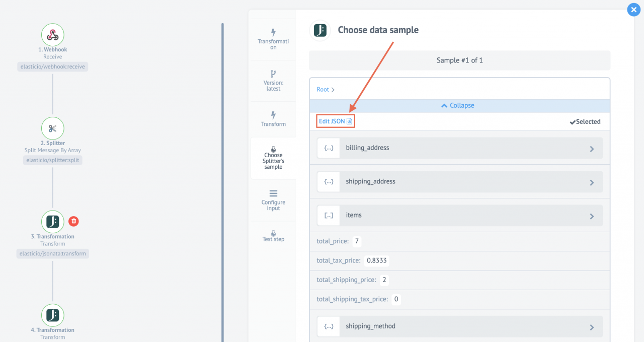This screenshot has width=644, height=342.
Task: Click the total_shipping_price: key label
Action: point(346,280)
